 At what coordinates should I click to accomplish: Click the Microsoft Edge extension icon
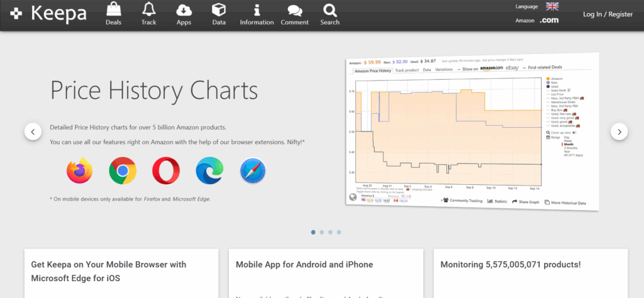pos(209,170)
